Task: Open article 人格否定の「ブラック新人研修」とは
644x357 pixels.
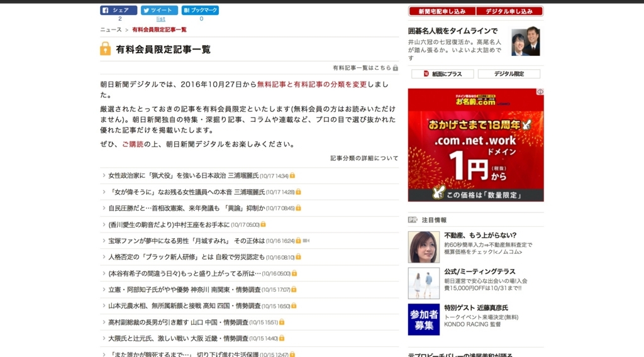Action: click(x=186, y=257)
